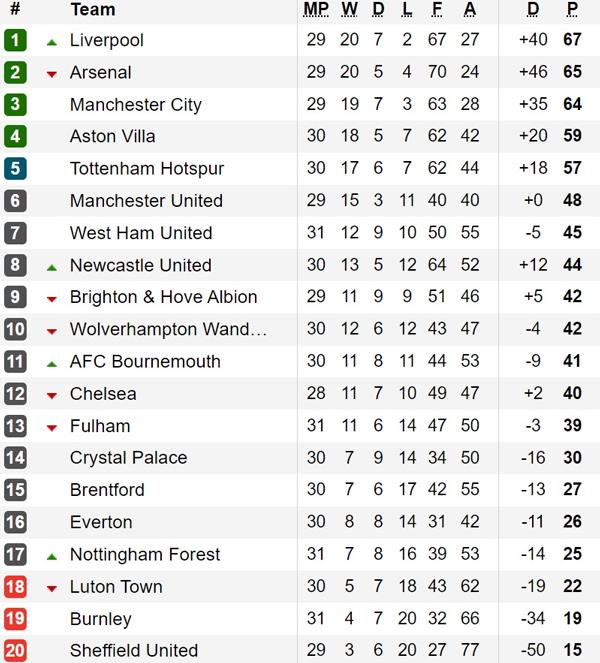Click the green up arrow beside Liverpool
600x663 pixels.
52,41
